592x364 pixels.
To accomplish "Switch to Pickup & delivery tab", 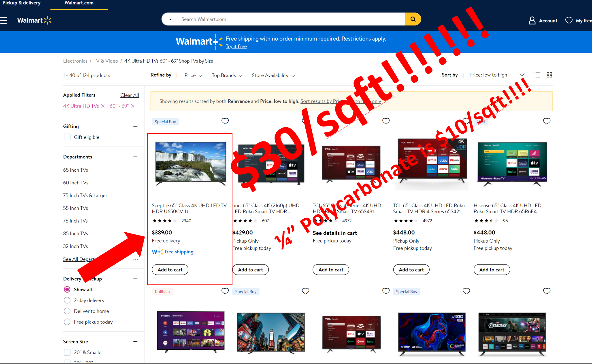I will (21, 3).
